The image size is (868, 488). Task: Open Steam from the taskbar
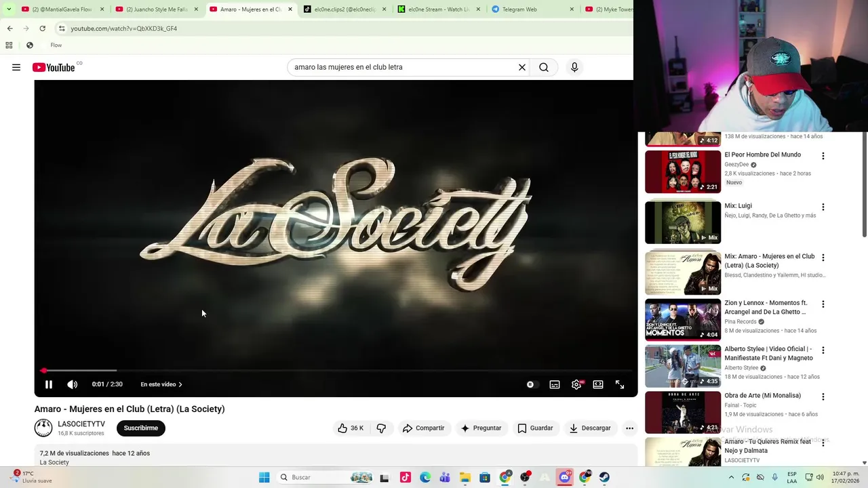click(604, 477)
